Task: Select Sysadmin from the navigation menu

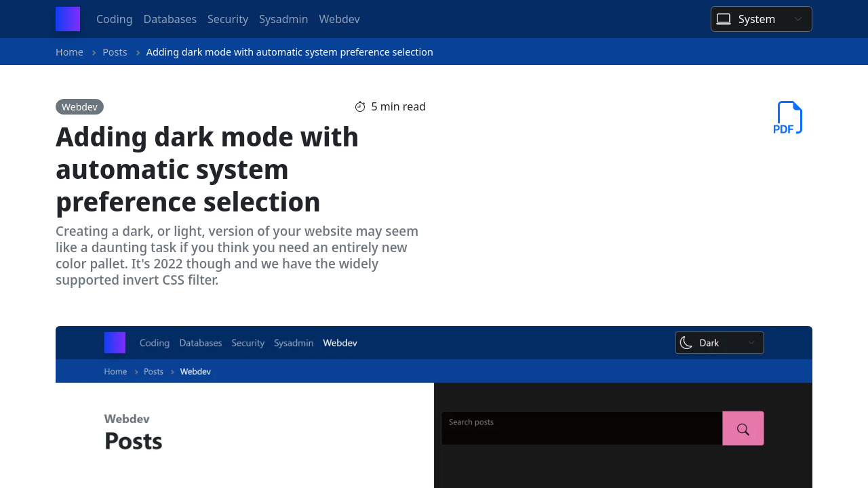Action: 283,19
